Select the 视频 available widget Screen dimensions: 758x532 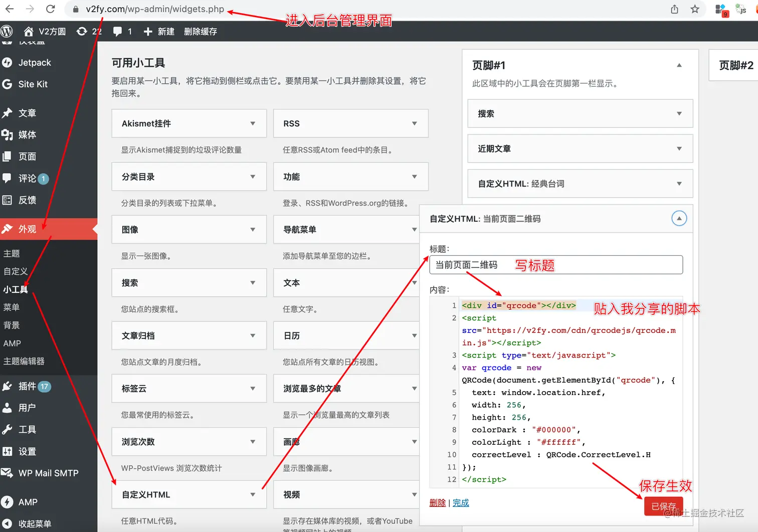point(346,494)
